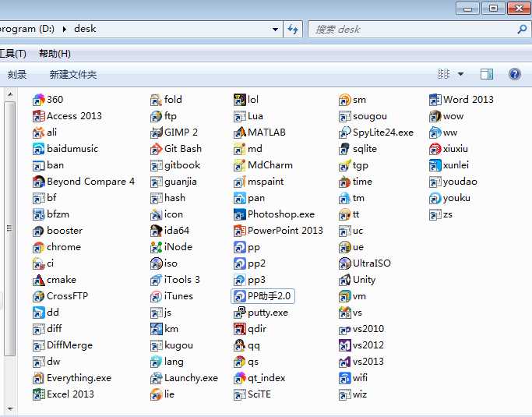Screen dimensions: 532x417
Task: Click the scrollbar down arrow
Action: point(10,408)
